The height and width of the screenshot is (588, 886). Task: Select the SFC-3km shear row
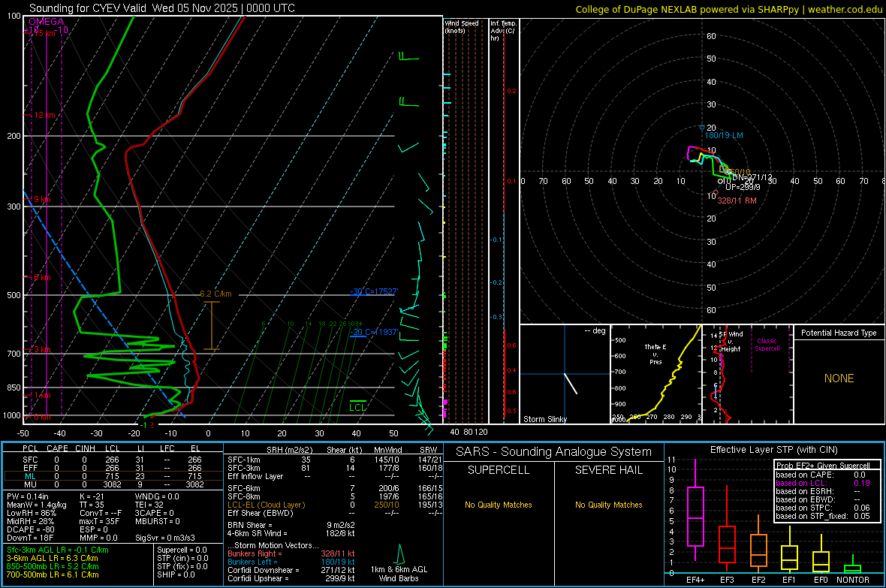[335, 468]
